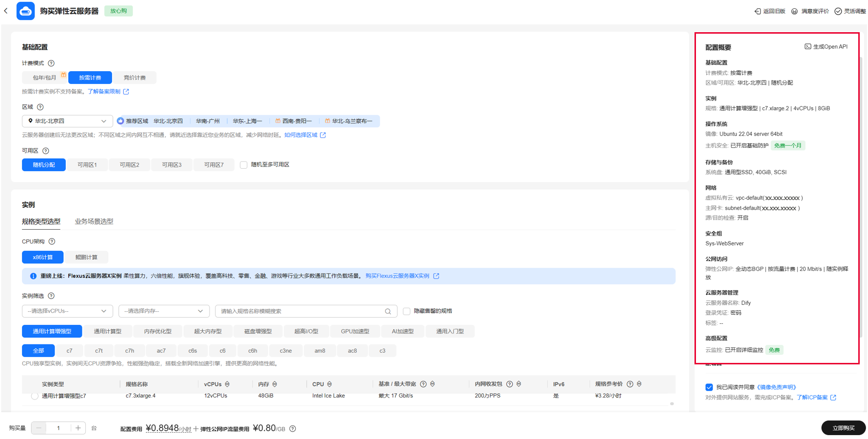Open the 请选择内存 dropdown

point(164,311)
